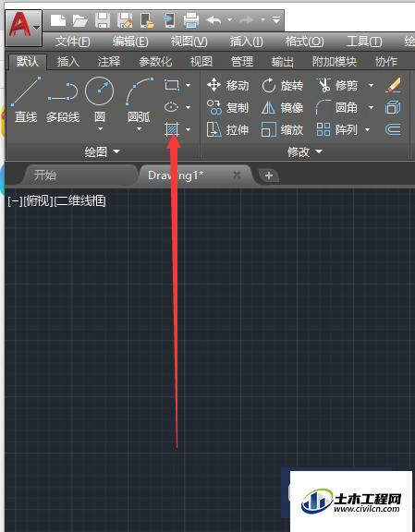Image resolution: width=415 pixels, height=532 pixels.
Task: Select the ellipse draw tool
Action: (x=172, y=107)
